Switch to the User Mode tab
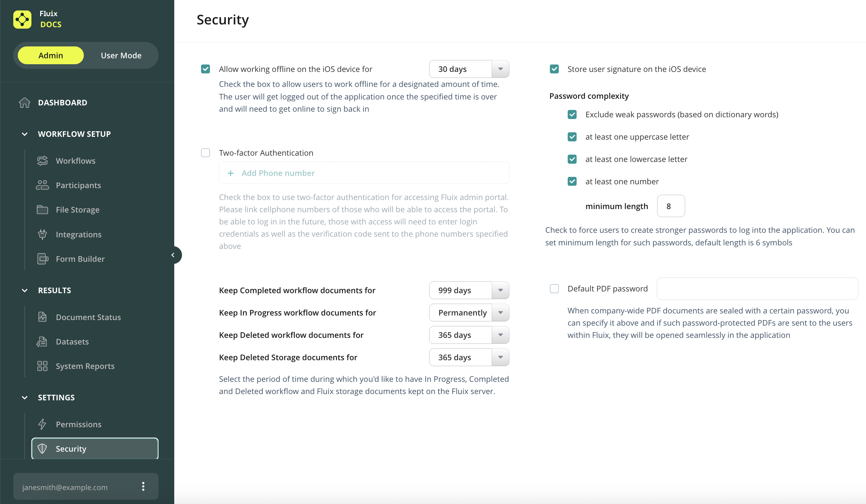 click(x=121, y=55)
